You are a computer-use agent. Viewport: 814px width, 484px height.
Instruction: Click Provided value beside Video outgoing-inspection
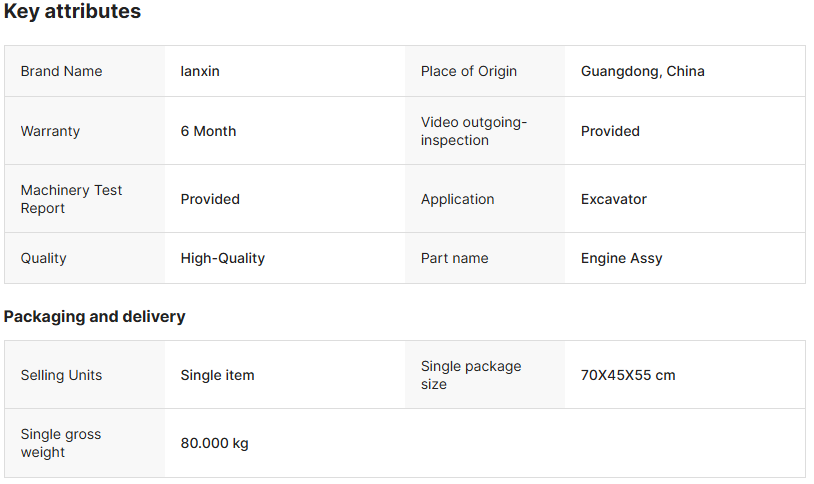(610, 131)
